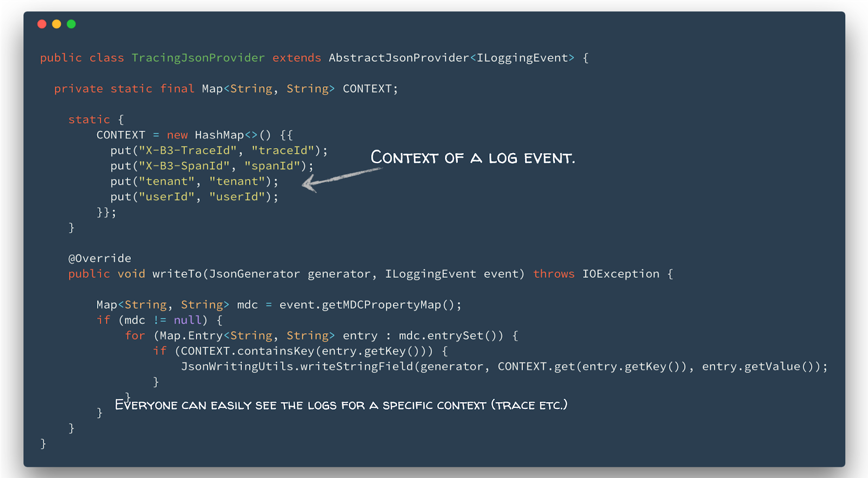
Task: Click event.getMDCPropertyMap() call
Action: pyautogui.click(x=370, y=305)
